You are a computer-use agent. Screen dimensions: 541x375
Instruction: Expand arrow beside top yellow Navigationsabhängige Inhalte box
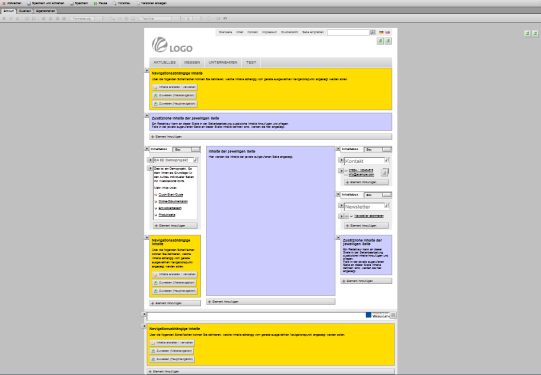coord(147,70)
